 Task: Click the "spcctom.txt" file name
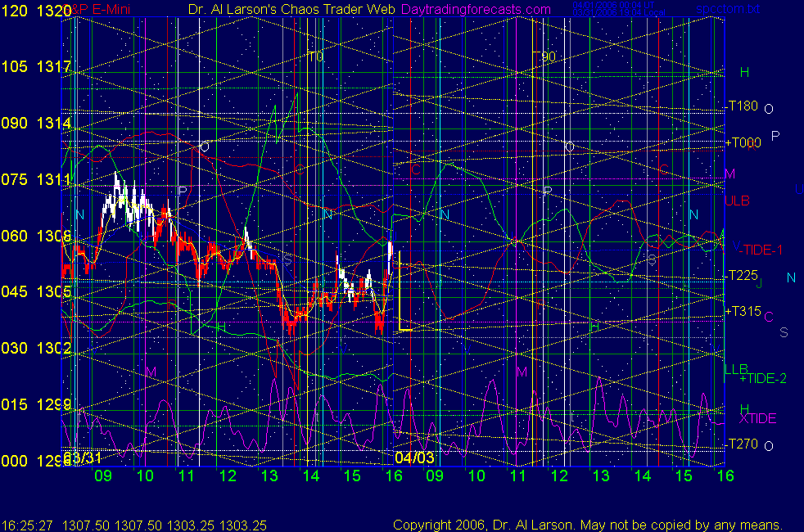click(x=728, y=9)
